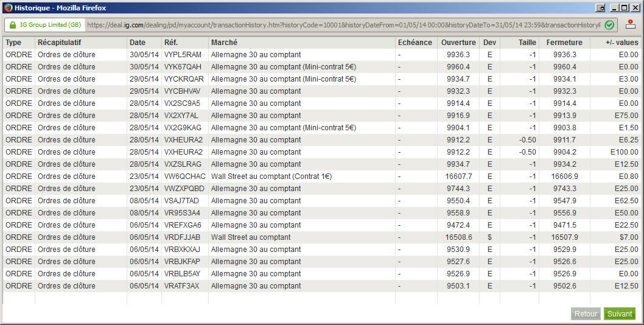
Task: Click opening price 9558.9
Action: pyautogui.click(x=458, y=213)
